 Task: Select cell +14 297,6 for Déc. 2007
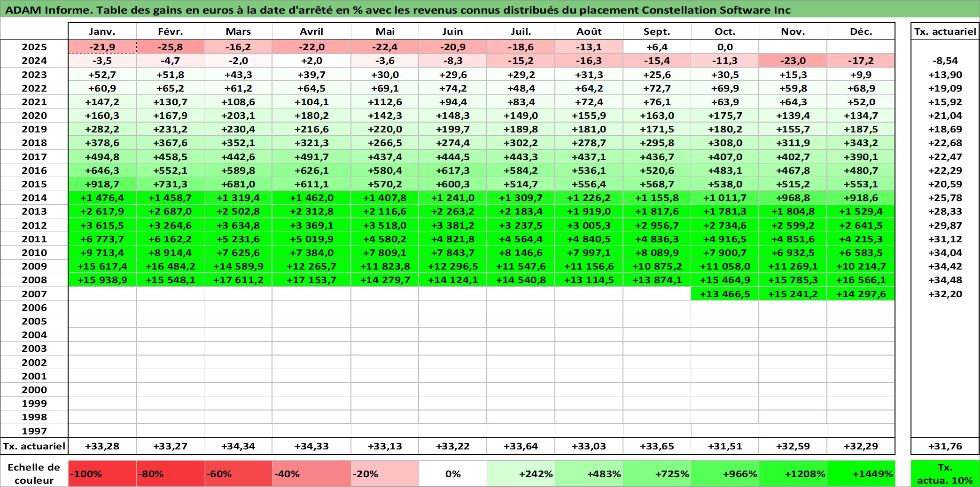click(861, 294)
